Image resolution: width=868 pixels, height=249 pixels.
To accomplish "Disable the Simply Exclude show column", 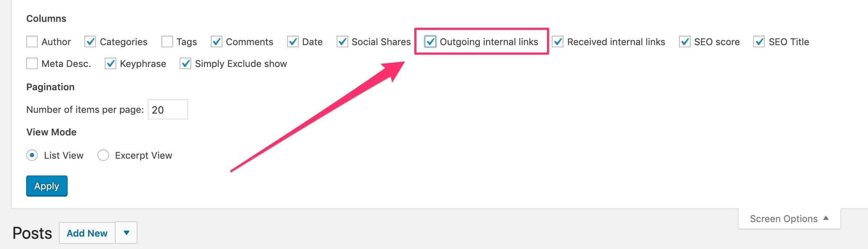I will [x=186, y=63].
